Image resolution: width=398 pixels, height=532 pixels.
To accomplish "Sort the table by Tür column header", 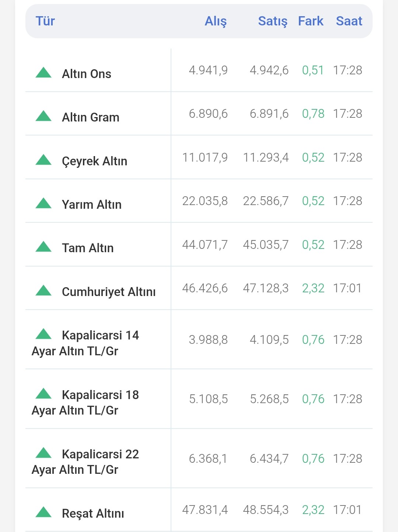I will point(45,21).
